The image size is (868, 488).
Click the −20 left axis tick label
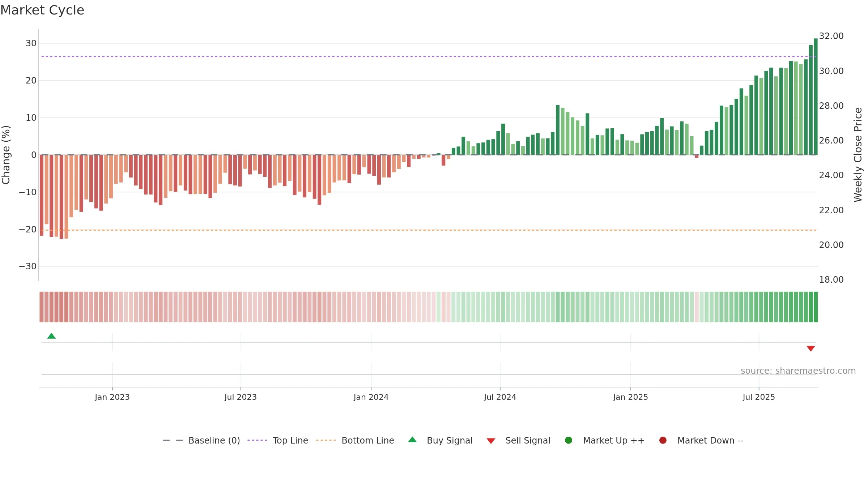point(28,229)
